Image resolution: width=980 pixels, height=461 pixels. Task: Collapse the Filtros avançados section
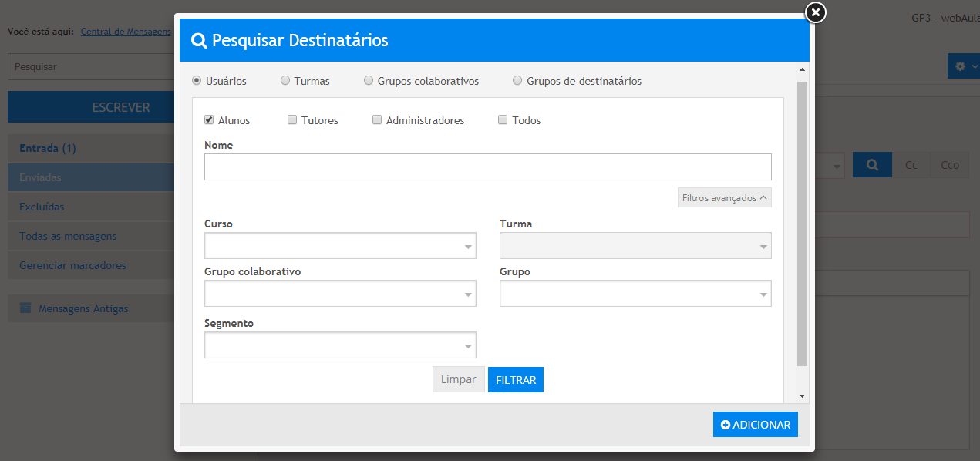pos(724,198)
